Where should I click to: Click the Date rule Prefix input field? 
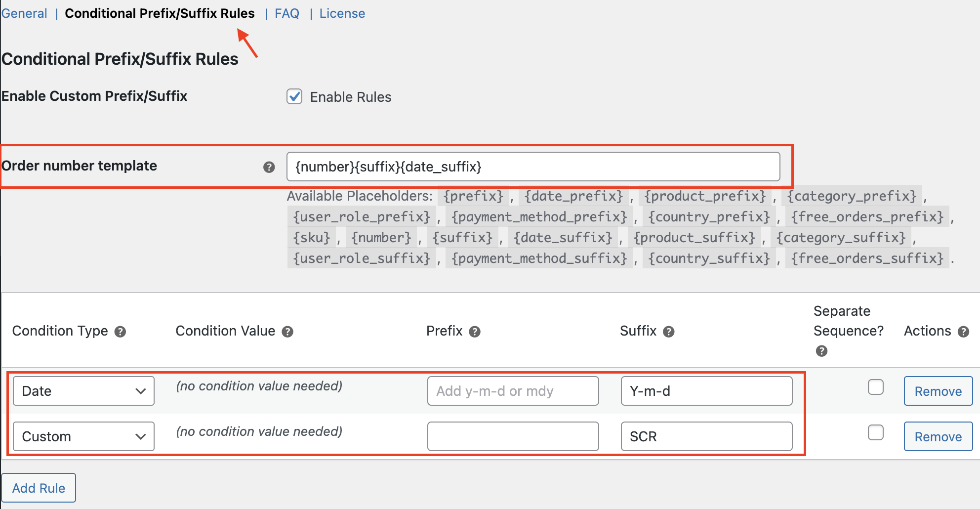tap(513, 391)
